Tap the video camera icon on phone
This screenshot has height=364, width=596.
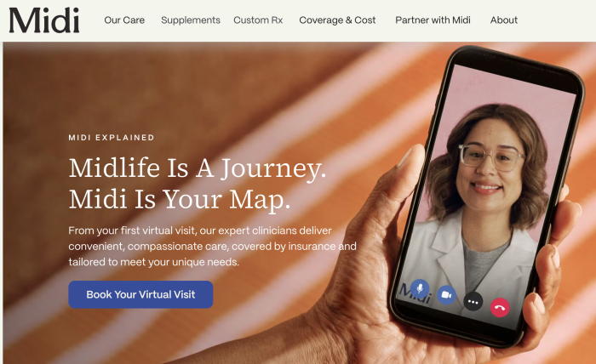coord(446,295)
